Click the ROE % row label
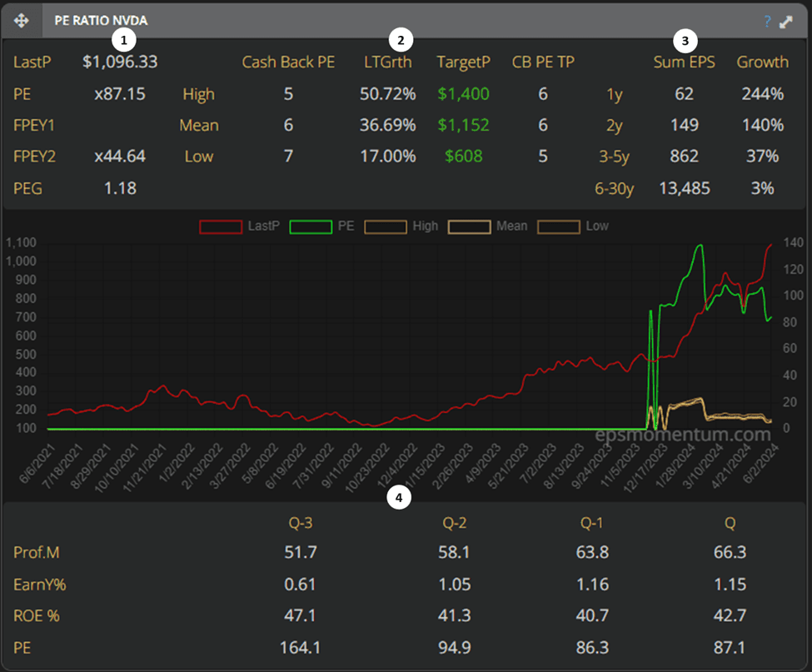812x672 pixels. pos(37,615)
